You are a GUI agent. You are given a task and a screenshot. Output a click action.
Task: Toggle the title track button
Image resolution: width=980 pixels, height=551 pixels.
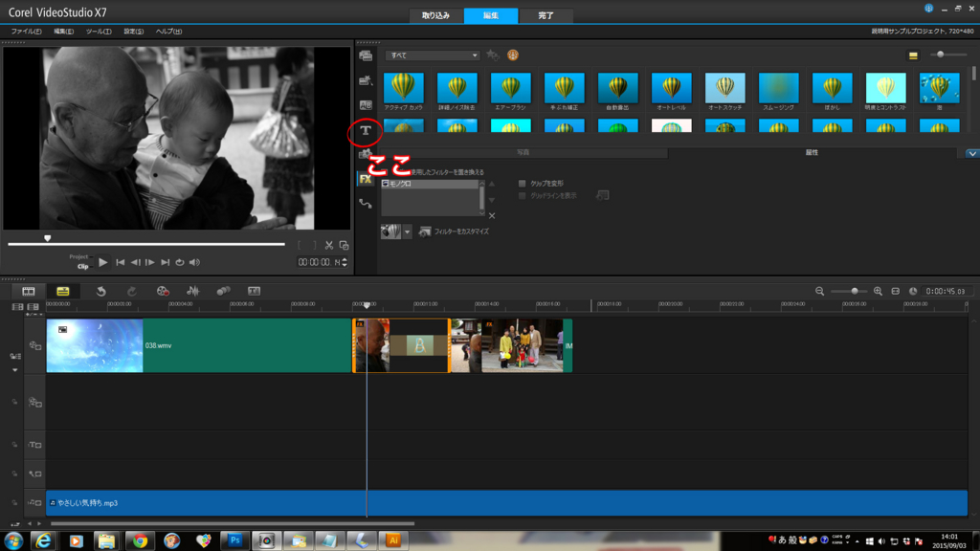tap(35, 445)
